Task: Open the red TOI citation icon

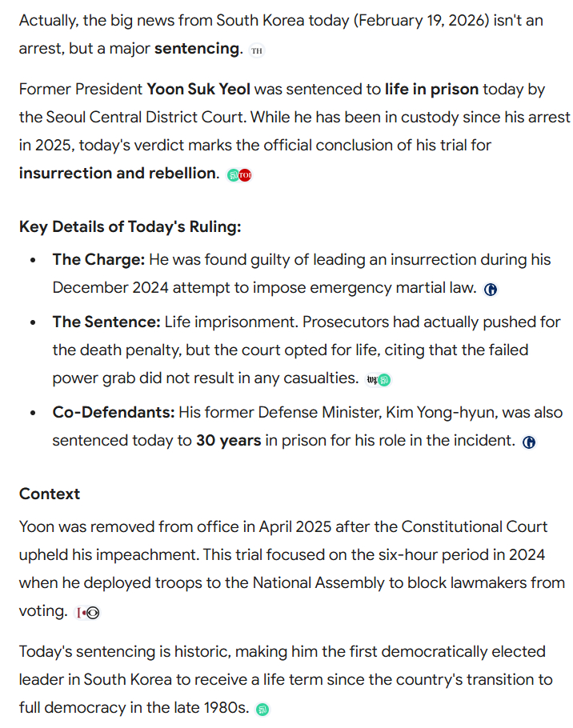Action: pos(245,175)
